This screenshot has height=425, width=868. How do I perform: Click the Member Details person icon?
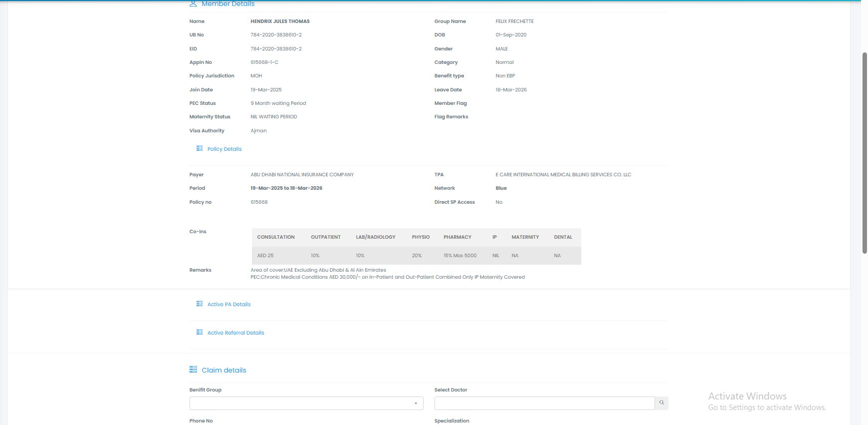(x=193, y=3)
